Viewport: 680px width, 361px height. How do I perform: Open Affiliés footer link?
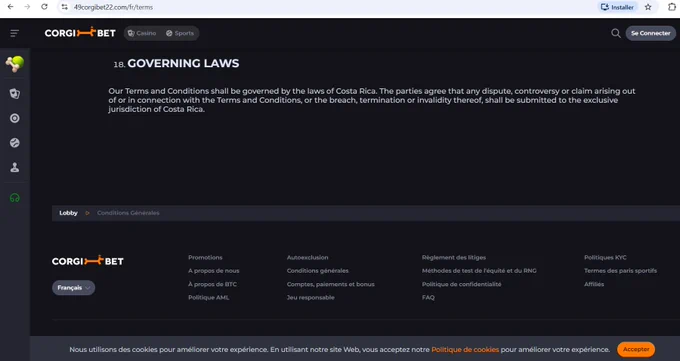pos(594,284)
